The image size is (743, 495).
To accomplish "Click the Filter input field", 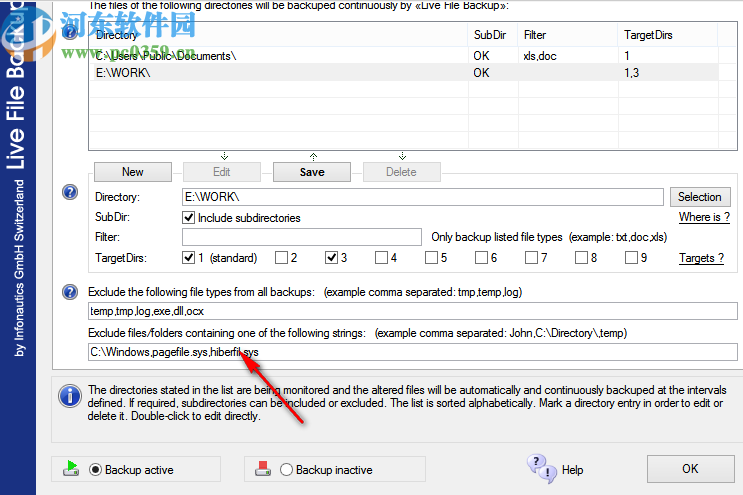I will (302, 237).
